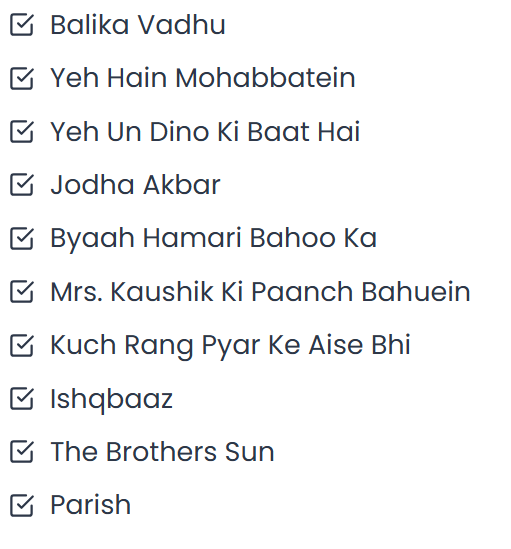Click the check icon beside Jodha Akbar

[22, 185]
